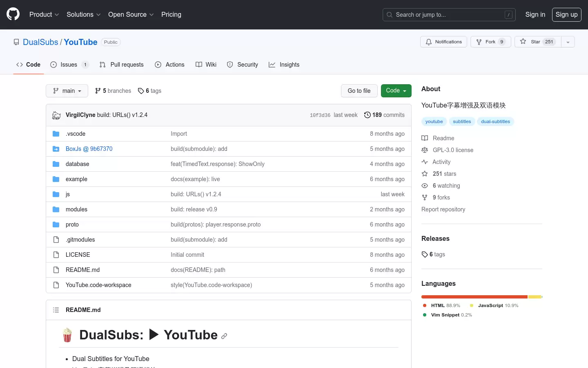Image resolution: width=588 pixels, height=368 pixels.
Task: Expand the green Code dropdown
Action: (x=396, y=91)
